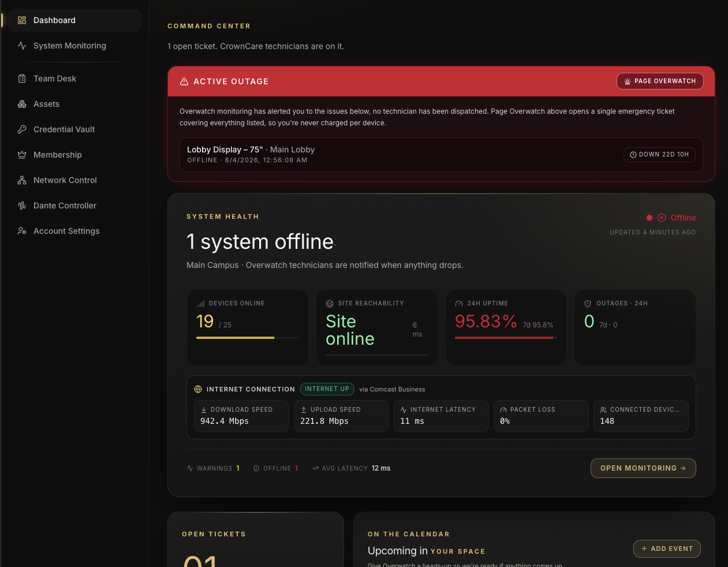Click the Account Settings user-gear icon
This screenshot has height=567, width=728.
click(22, 231)
